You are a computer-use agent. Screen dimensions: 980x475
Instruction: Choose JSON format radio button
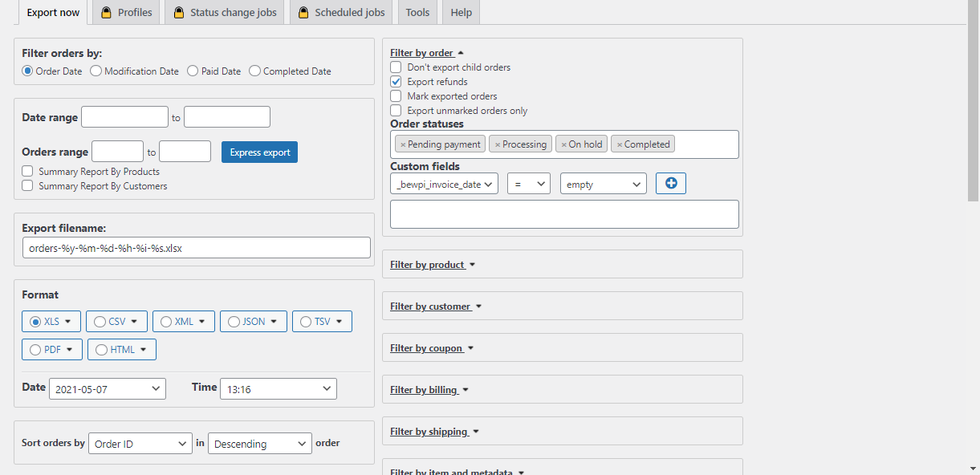point(234,322)
